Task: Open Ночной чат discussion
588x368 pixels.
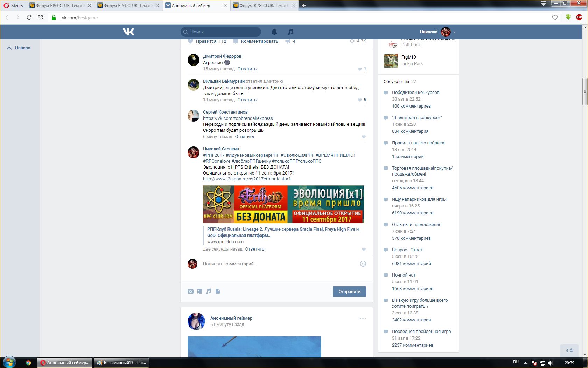Action: point(404,275)
